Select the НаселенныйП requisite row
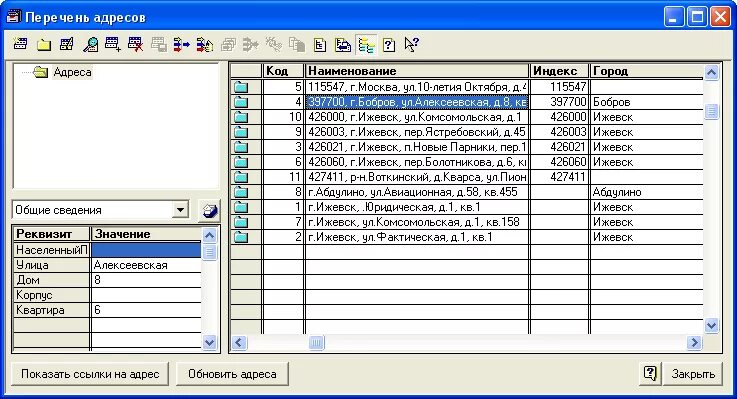Image resolution: width=737 pixels, height=399 pixels. [x=107, y=250]
